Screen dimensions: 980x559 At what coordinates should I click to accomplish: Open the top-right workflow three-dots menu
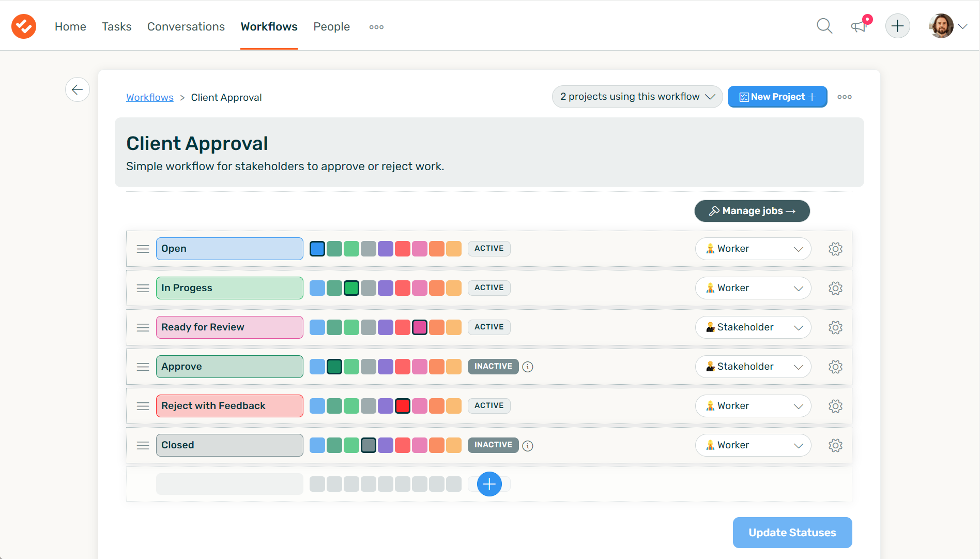(x=845, y=97)
